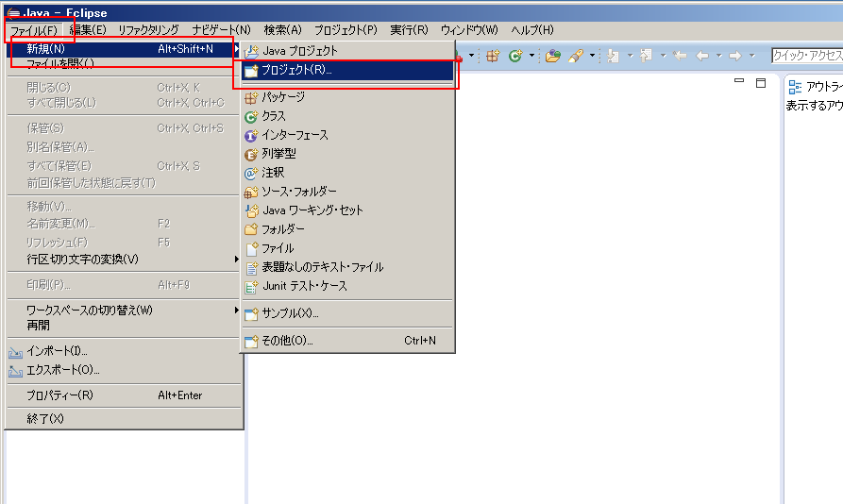This screenshot has width=843, height=504.
Task: Choose Junit テスト・ケース in the submenu
Action: [x=347, y=286]
